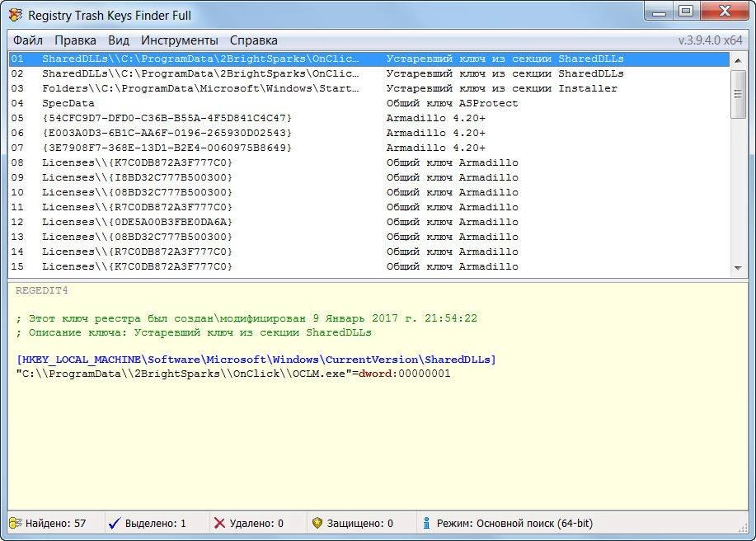Click scroll down arrow of key list

point(738,268)
